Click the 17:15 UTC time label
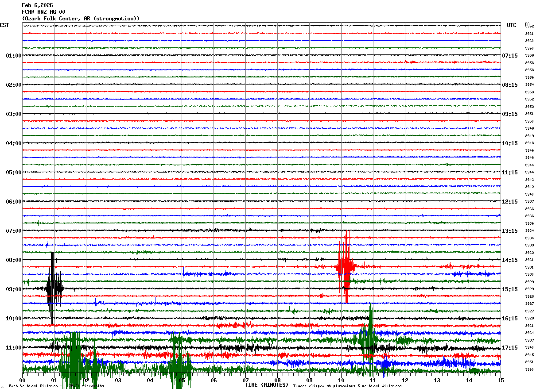 510,348
